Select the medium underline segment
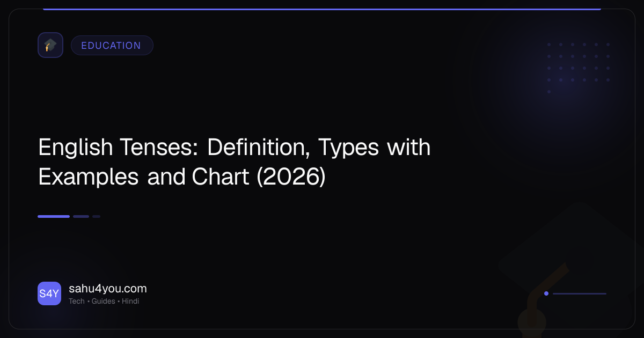 point(81,216)
